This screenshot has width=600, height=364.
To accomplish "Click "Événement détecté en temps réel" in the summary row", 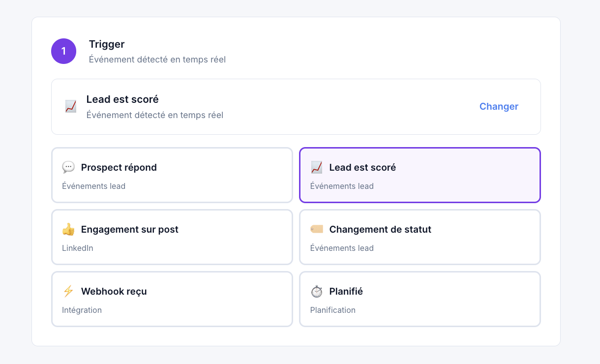I will (155, 115).
